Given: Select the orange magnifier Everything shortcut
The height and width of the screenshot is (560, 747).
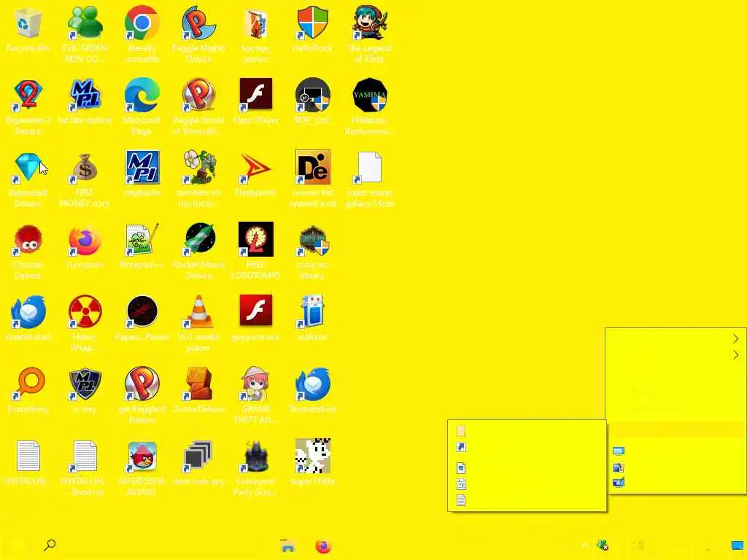Looking at the screenshot, I should (x=28, y=384).
